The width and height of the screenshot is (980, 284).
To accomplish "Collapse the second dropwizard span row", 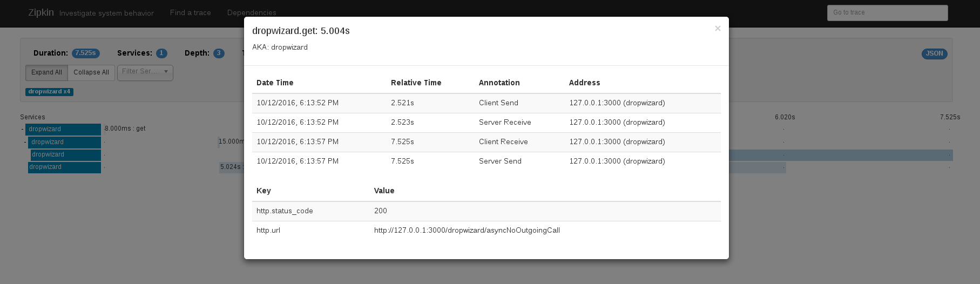I will 25,143.
